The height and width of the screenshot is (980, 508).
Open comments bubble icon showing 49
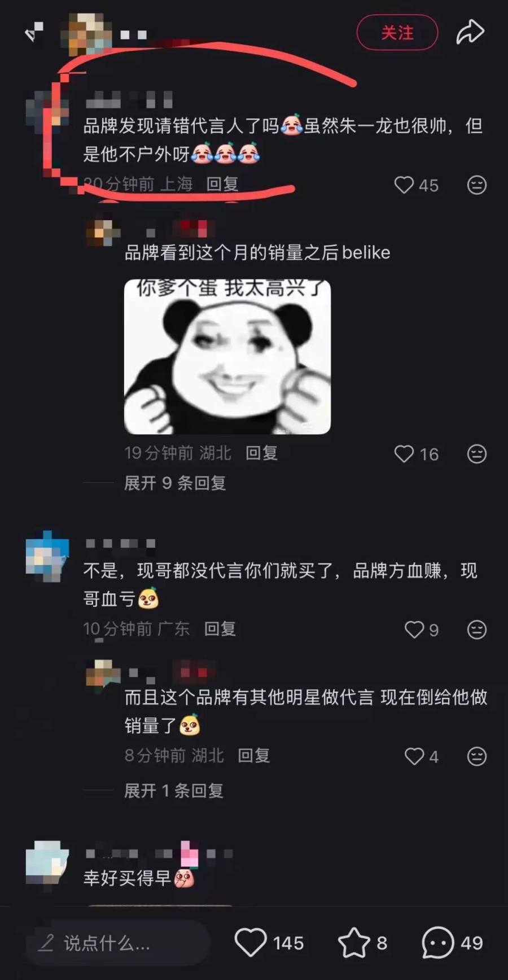click(x=437, y=943)
